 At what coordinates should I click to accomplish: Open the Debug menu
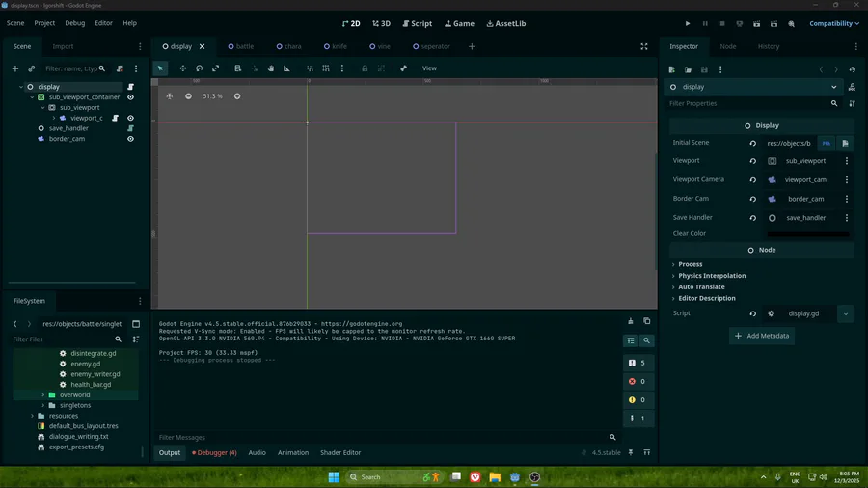(x=74, y=23)
